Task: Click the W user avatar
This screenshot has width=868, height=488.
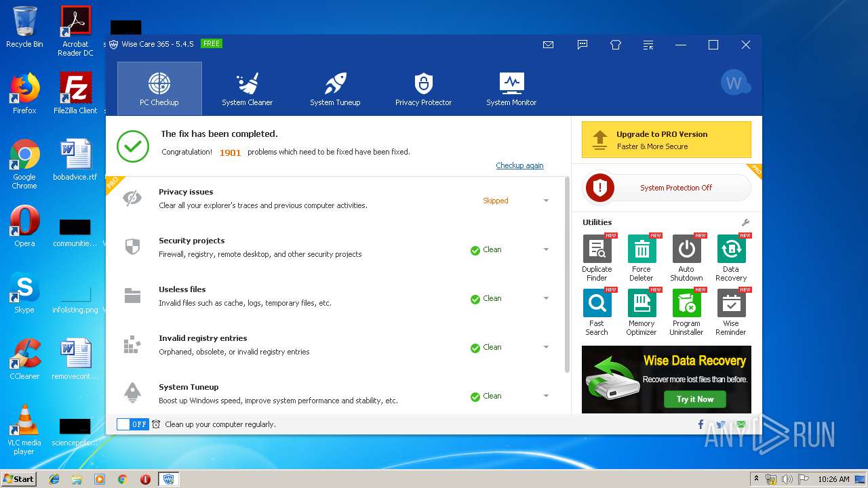Action: pos(734,83)
